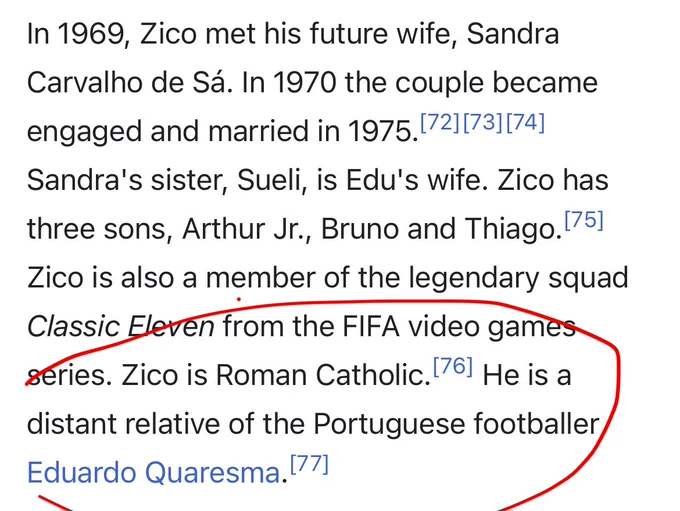This screenshot has width=680, height=511.
Task: Open the Eduardo Quaresma link
Action: (x=154, y=472)
